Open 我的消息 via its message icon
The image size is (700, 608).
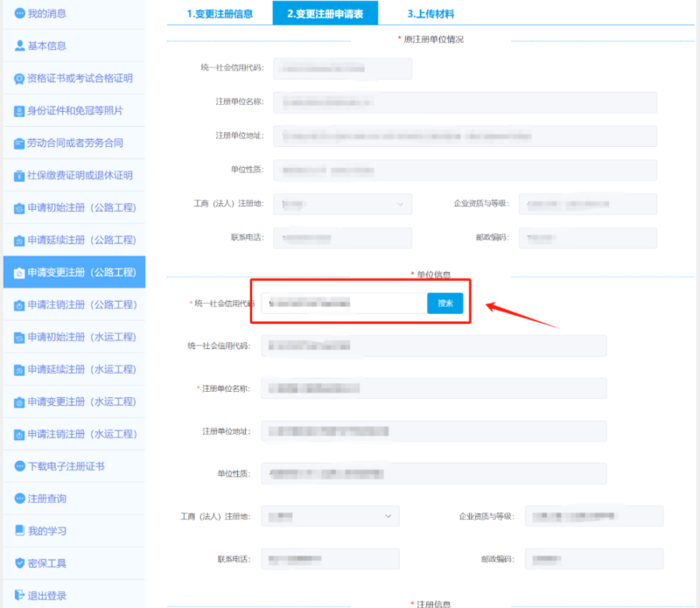(17, 13)
